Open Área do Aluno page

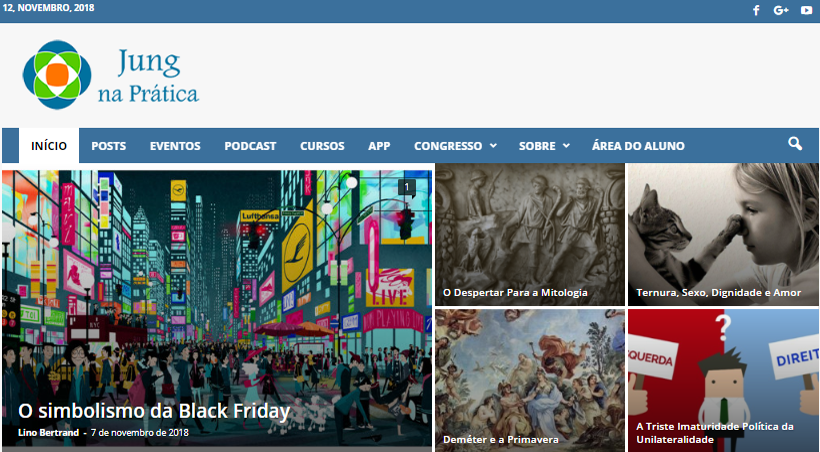(x=638, y=146)
